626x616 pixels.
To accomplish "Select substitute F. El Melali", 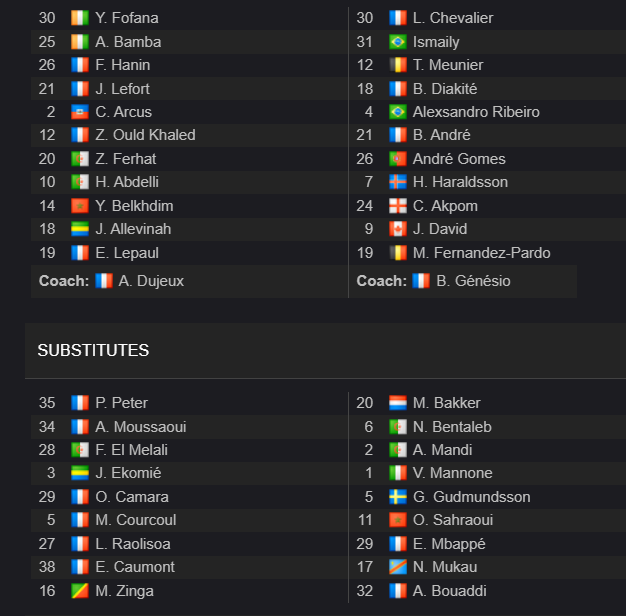I will coord(131,450).
